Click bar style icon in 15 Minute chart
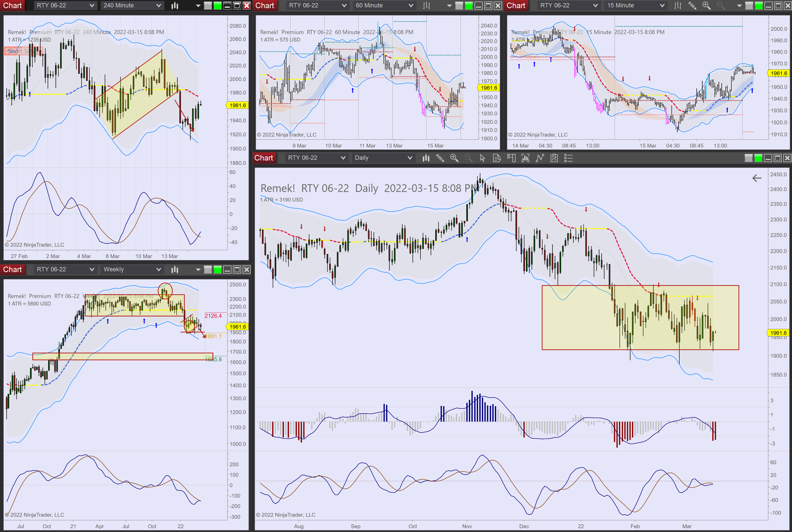This screenshot has width=792, height=532. [678, 5]
